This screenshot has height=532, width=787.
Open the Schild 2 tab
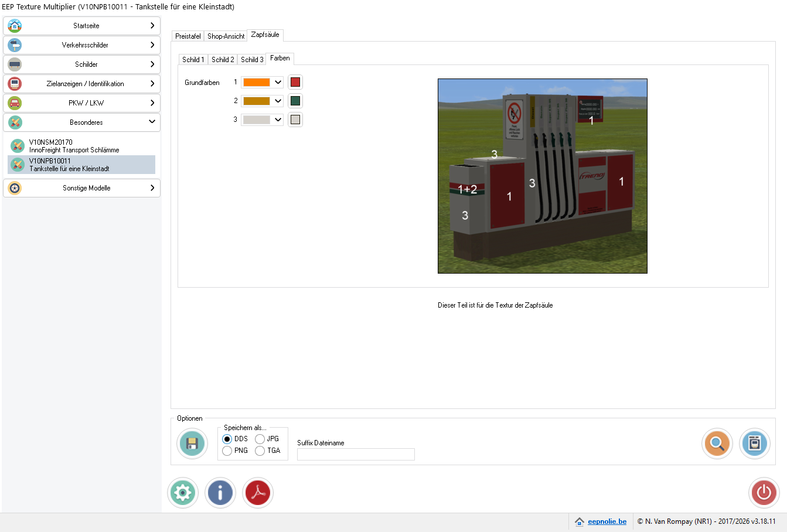coord(223,59)
